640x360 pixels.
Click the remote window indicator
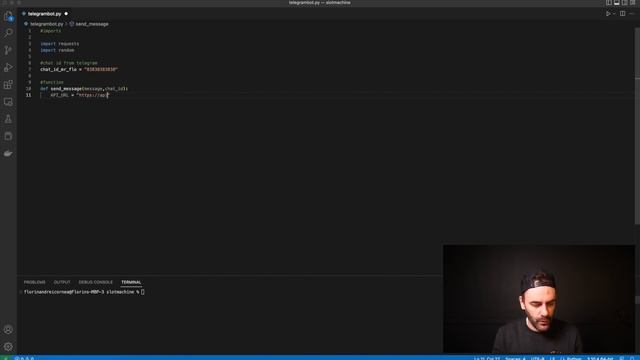[x=5, y=358]
